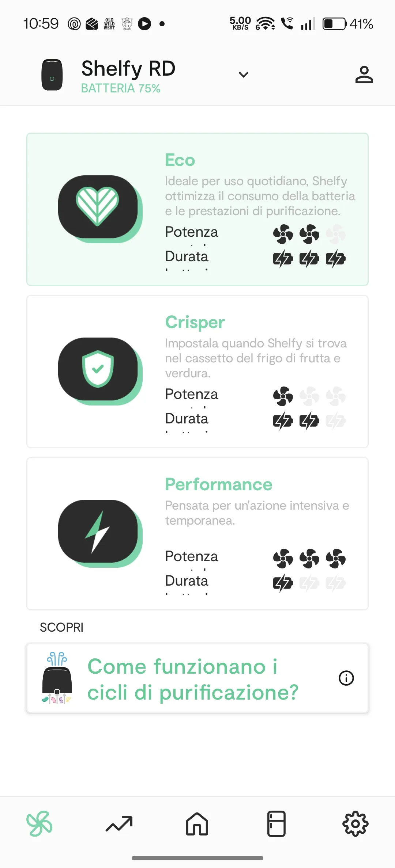The width and height of the screenshot is (395, 868).
Task: Tap the BATTERIA 75% status label
Action: [121, 88]
